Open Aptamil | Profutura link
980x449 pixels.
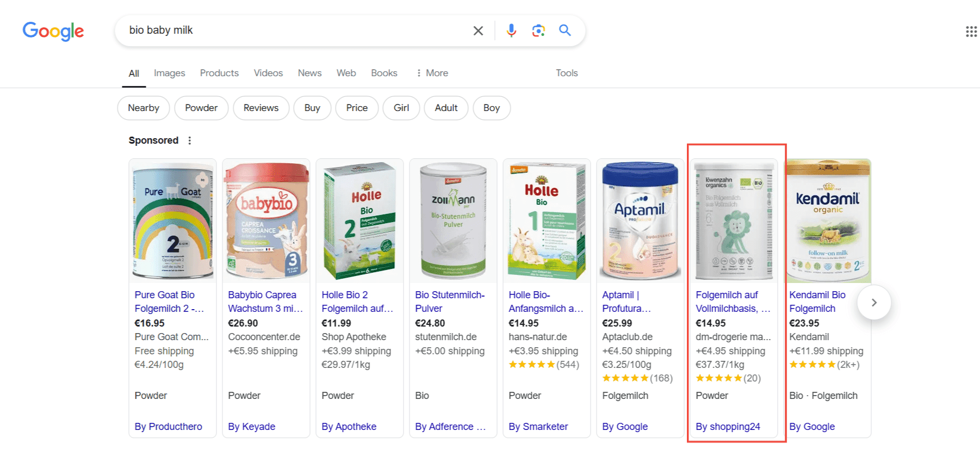(627, 302)
